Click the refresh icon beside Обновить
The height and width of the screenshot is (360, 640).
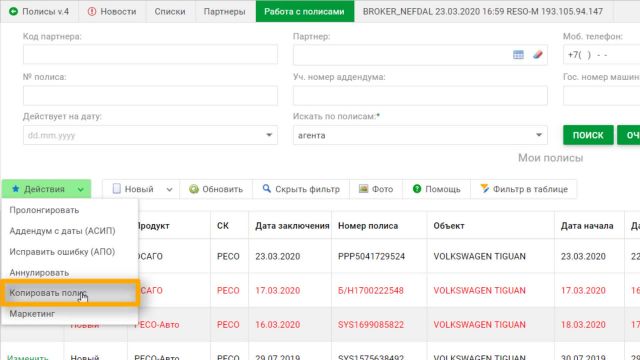click(194, 189)
